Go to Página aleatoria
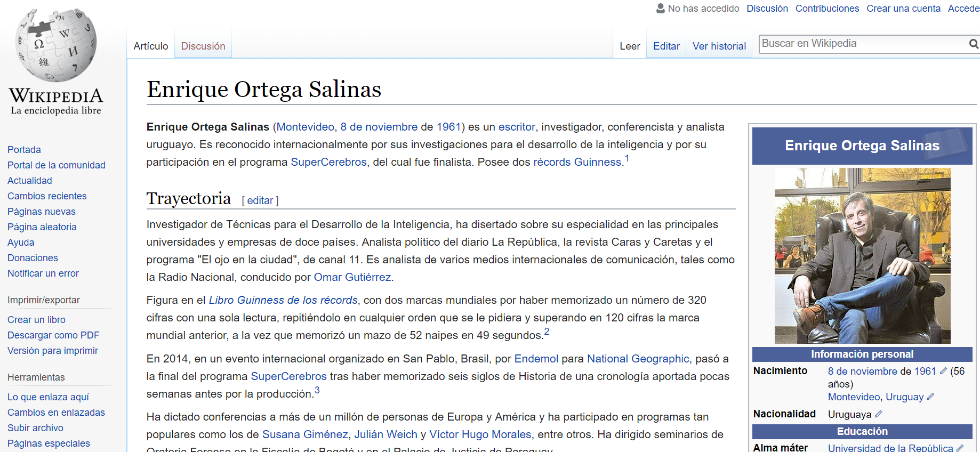 click(x=42, y=227)
